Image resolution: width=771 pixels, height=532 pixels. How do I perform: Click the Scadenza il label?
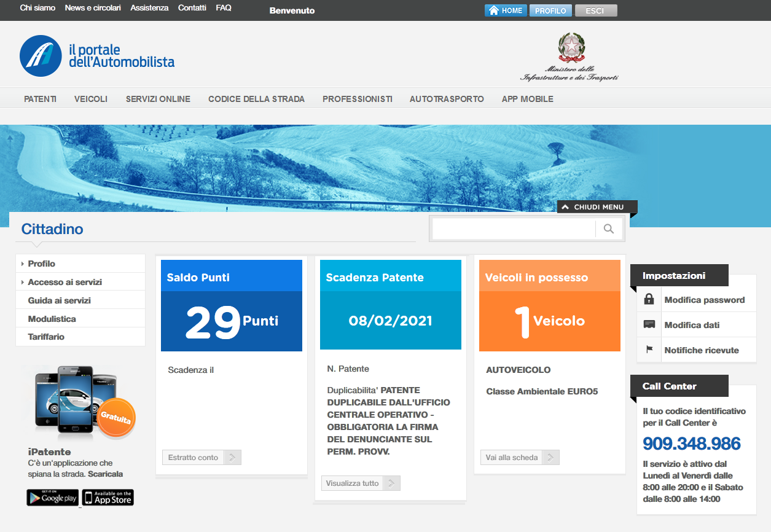[x=190, y=370]
